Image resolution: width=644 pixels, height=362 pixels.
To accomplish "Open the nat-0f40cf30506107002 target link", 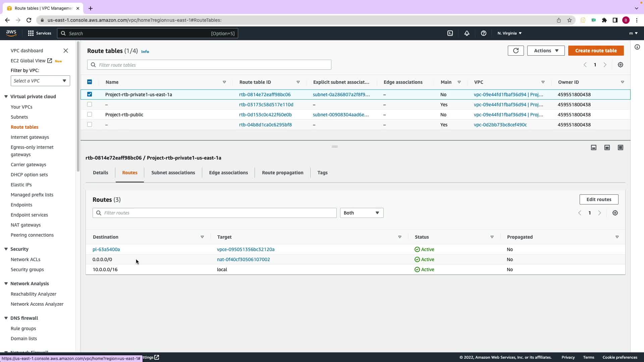I will click(x=243, y=259).
